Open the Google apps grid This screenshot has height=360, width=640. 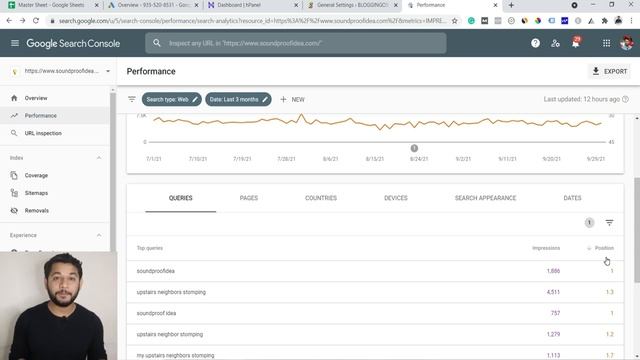click(606, 43)
